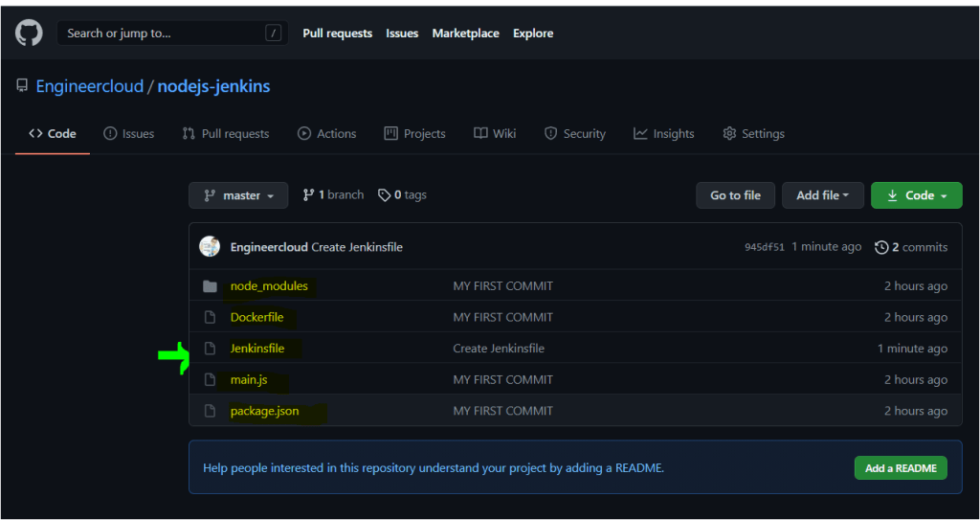Viewport: 980px width, 520px height.
Task: Switch to the repository Issues tab
Action: coord(129,133)
